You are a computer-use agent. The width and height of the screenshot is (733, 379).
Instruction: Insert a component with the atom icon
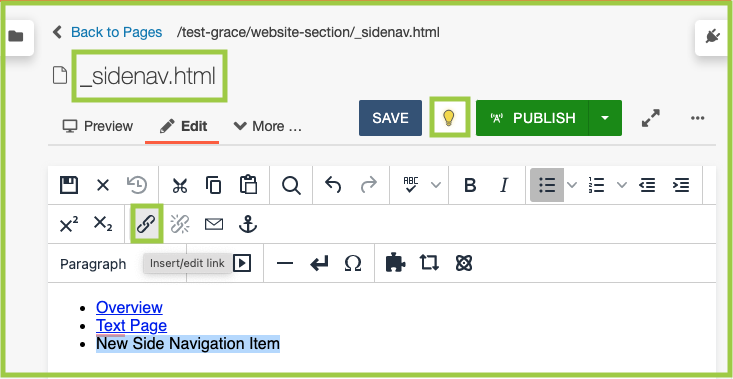coord(464,263)
